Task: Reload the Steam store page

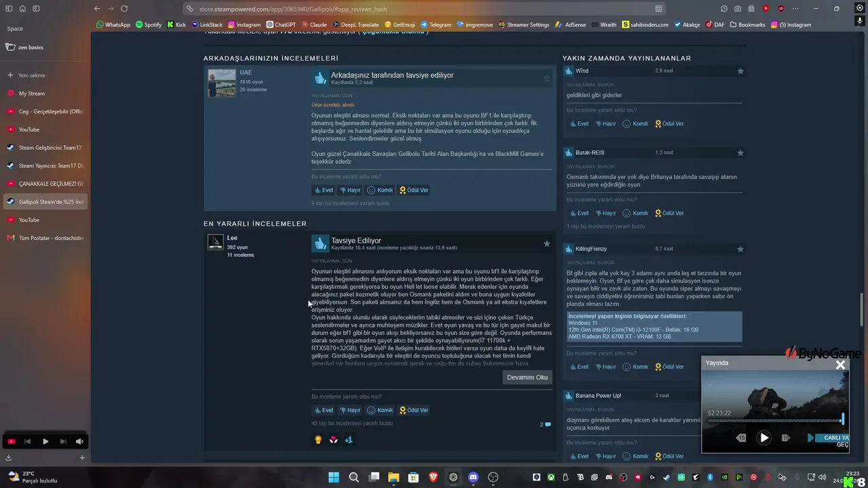Action: tap(124, 9)
